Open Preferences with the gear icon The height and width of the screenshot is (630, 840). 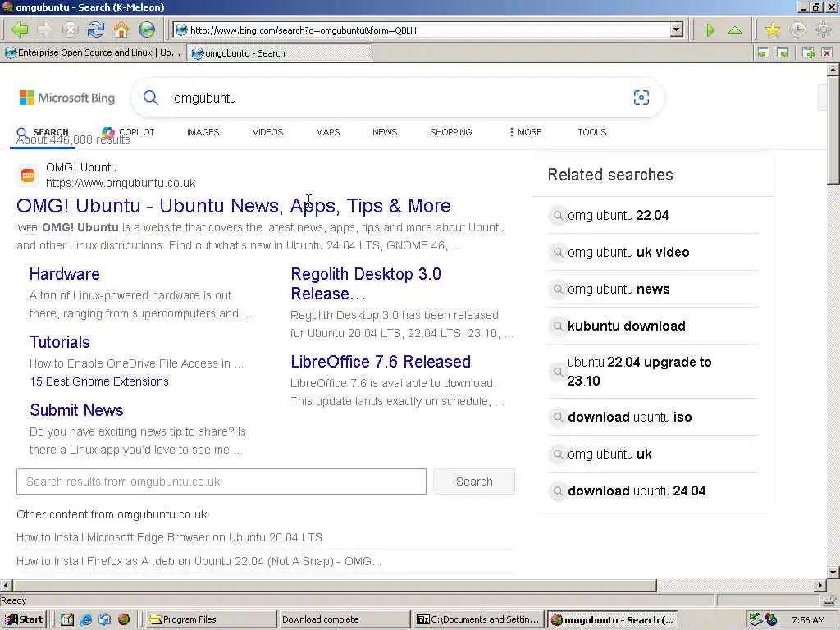coord(824,30)
